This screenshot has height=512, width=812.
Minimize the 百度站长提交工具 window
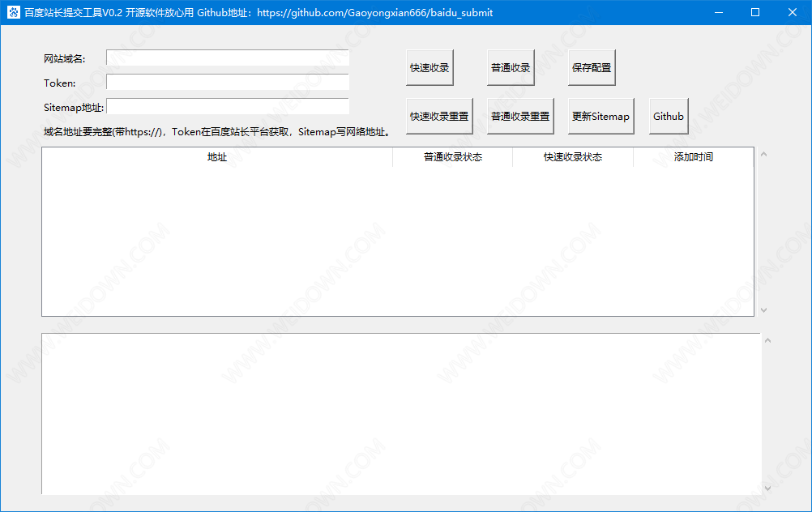719,12
